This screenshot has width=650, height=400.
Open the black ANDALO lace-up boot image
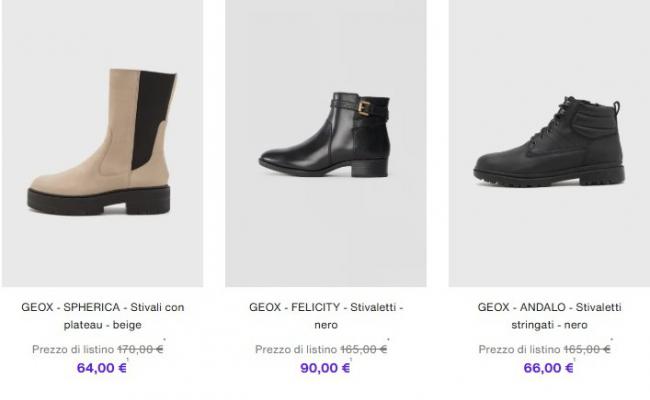(549, 142)
